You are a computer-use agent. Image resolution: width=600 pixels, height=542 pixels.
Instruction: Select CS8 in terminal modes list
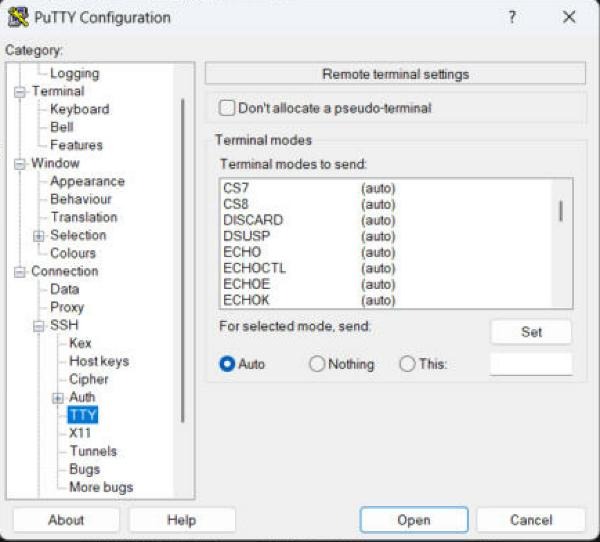coord(386,204)
